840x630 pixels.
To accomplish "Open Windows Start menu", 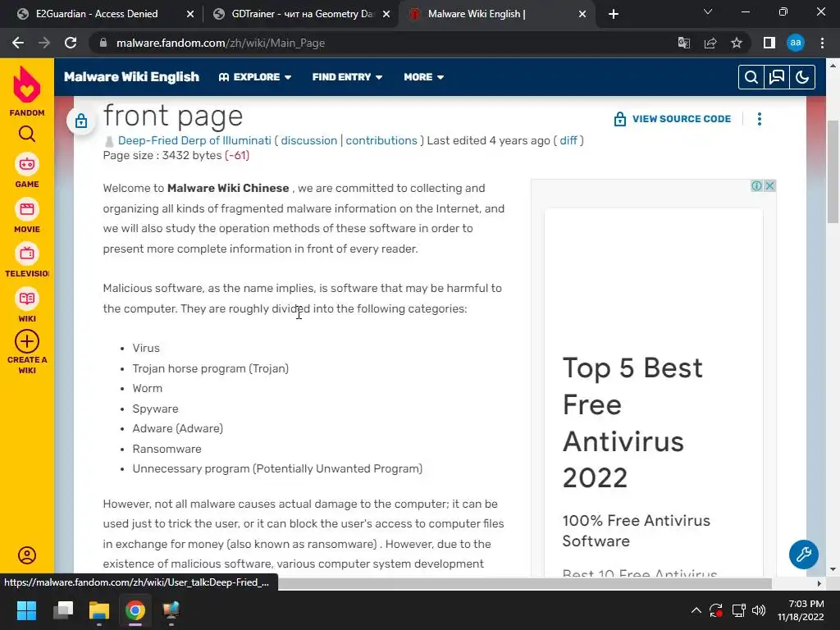I will (26, 610).
